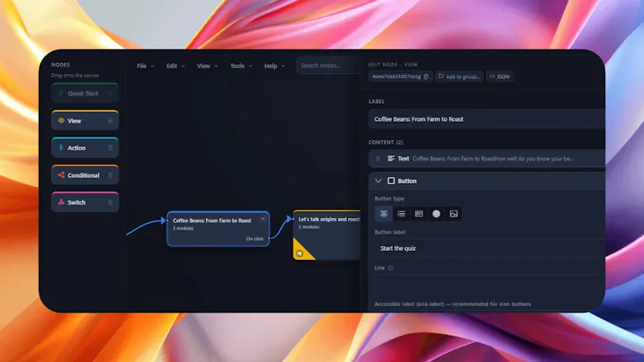Select the Conditional node type in palette
The width and height of the screenshot is (644, 362).
[85, 175]
